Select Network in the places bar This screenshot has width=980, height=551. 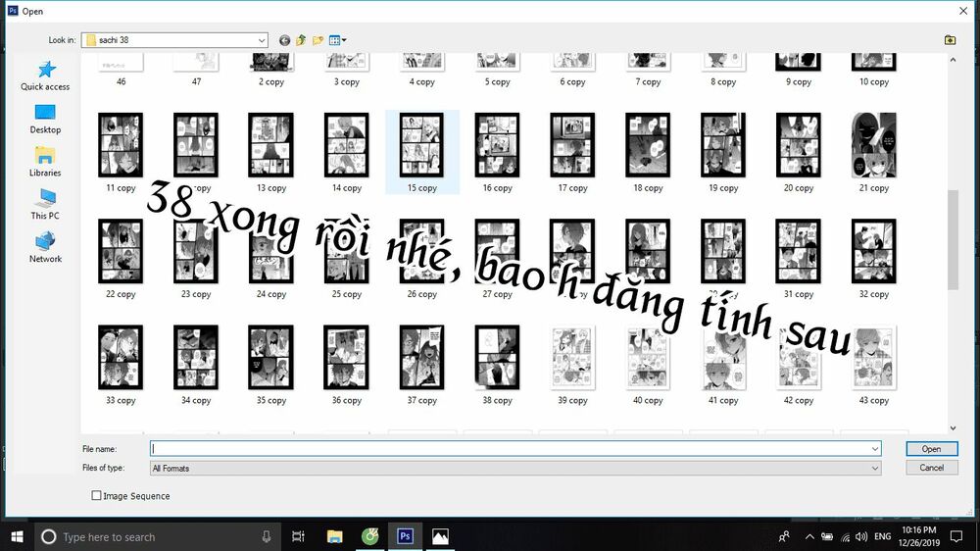pyautogui.click(x=45, y=247)
